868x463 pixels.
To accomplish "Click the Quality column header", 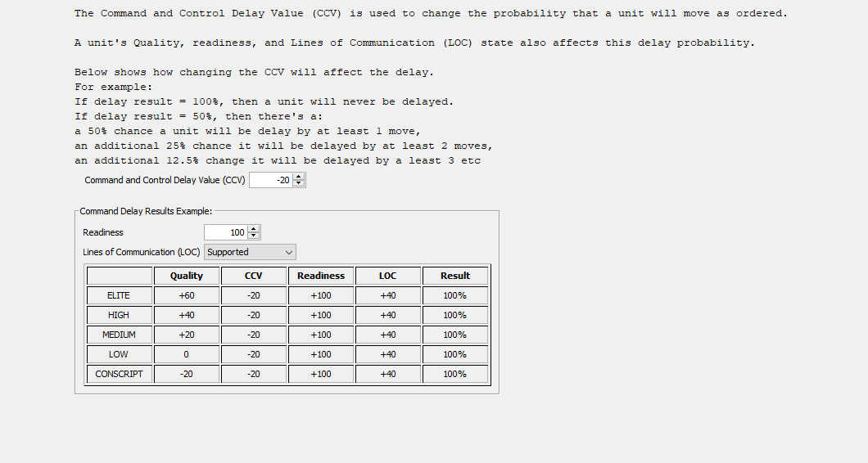I will pyautogui.click(x=187, y=276).
